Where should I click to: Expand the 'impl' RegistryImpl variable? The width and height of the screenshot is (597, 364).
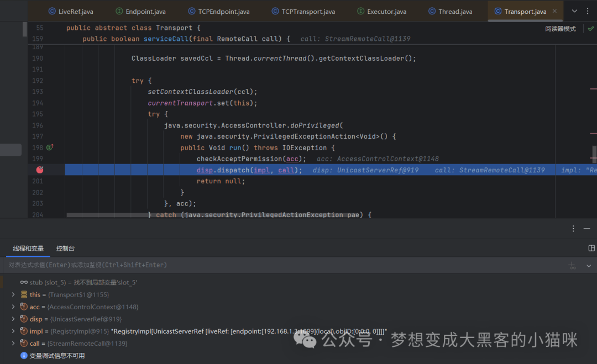coord(13,331)
